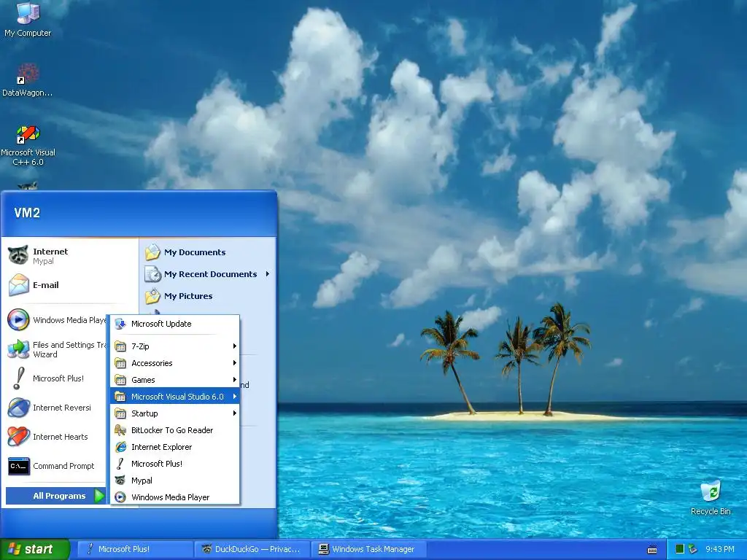Click the keyboard icon in system tray
This screenshot has width=747, height=560.
pos(652,550)
